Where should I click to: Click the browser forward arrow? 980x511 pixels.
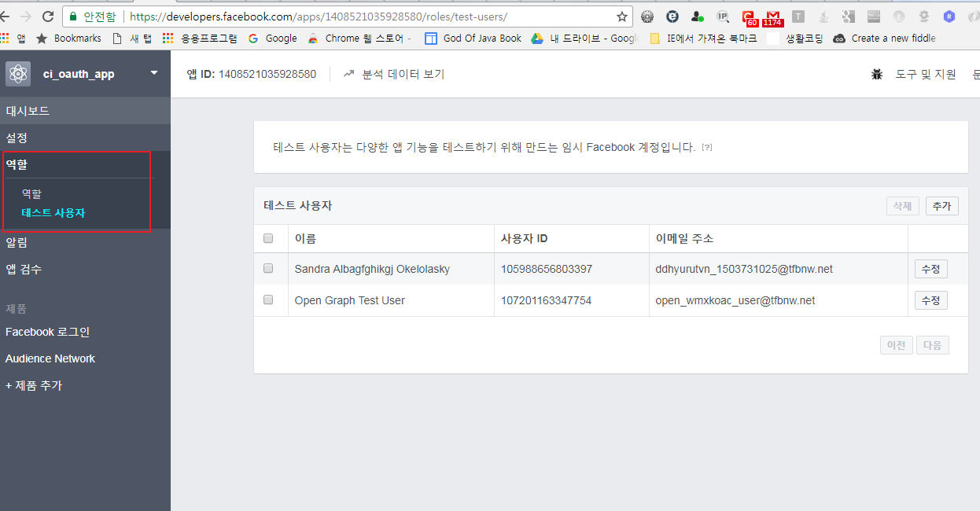(25, 17)
